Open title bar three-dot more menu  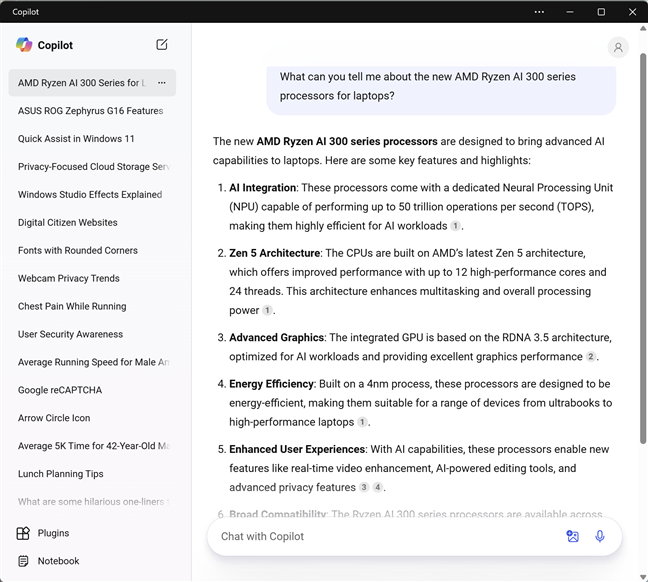[539, 12]
